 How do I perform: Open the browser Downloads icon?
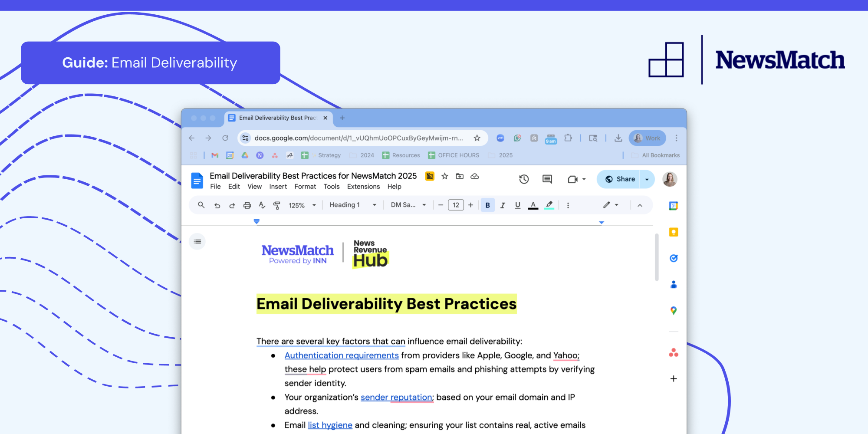(618, 138)
